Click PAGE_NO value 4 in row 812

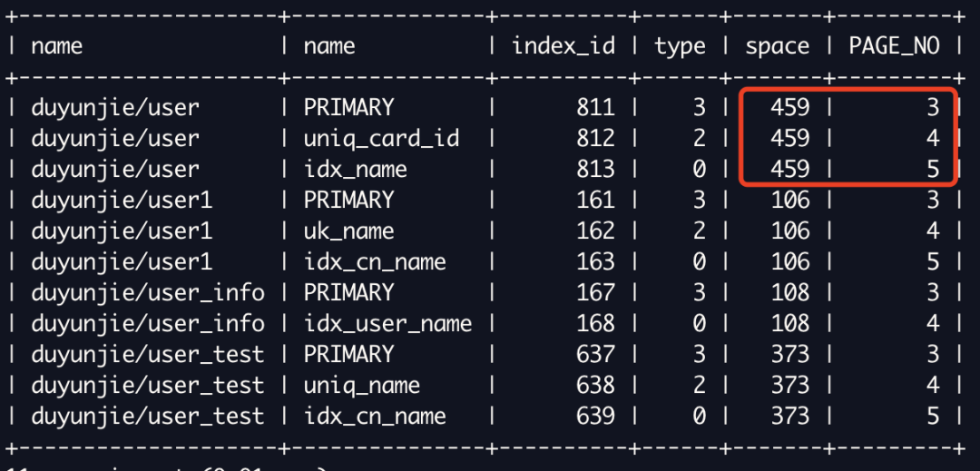933,138
